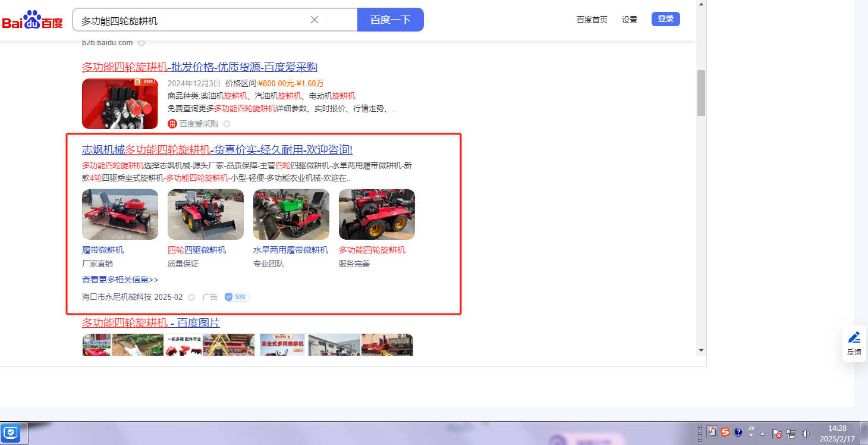Screen dimensions: 868x445
Task: Click the 保障 shield badge
Action: [237, 297]
